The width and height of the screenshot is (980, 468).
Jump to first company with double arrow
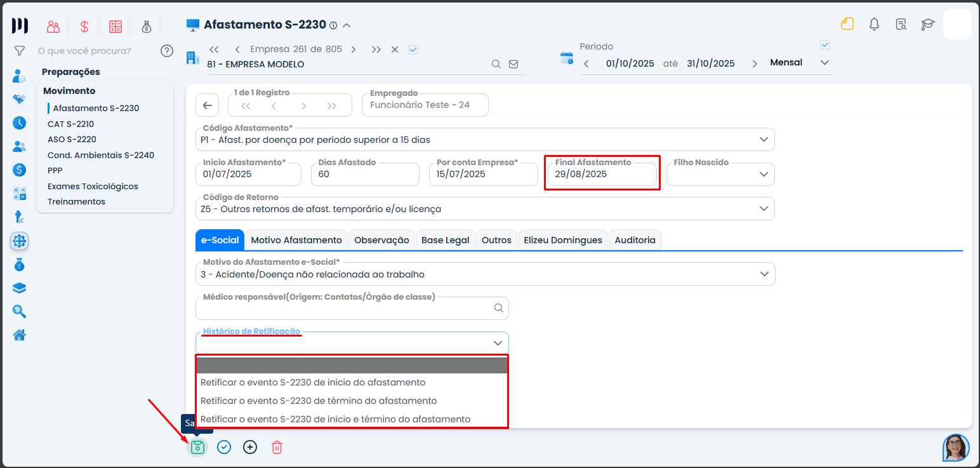click(x=214, y=50)
